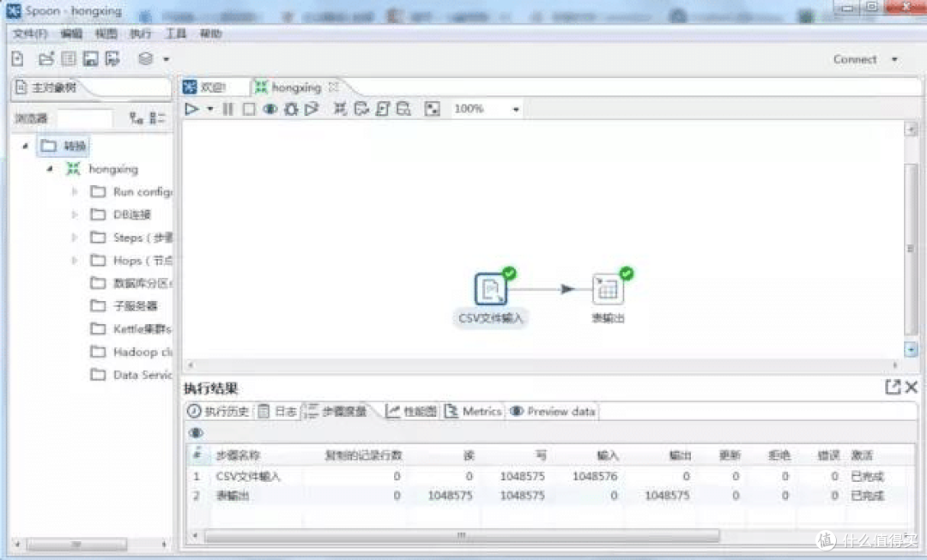Pause the running transformation
The width and height of the screenshot is (927, 560).
point(228,109)
